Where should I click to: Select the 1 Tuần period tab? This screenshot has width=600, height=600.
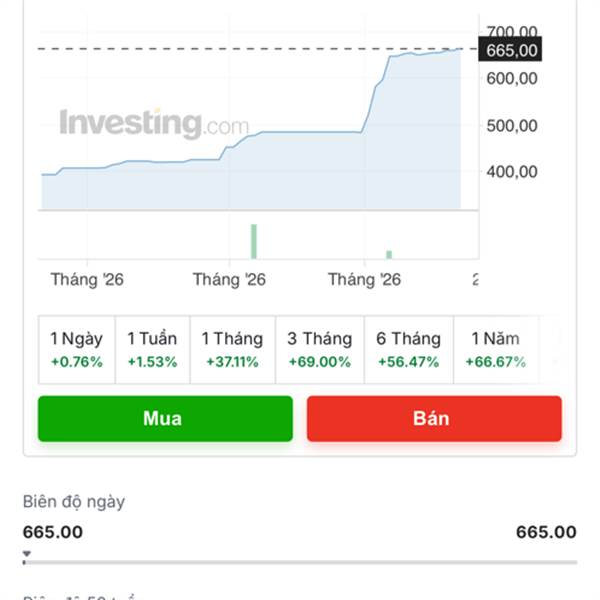pos(152,350)
